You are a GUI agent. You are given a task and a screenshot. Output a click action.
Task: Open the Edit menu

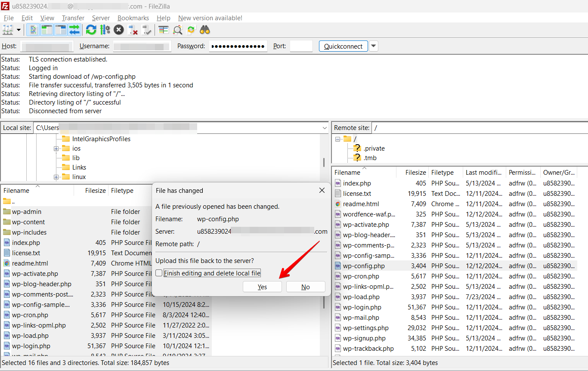pyautogui.click(x=27, y=18)
